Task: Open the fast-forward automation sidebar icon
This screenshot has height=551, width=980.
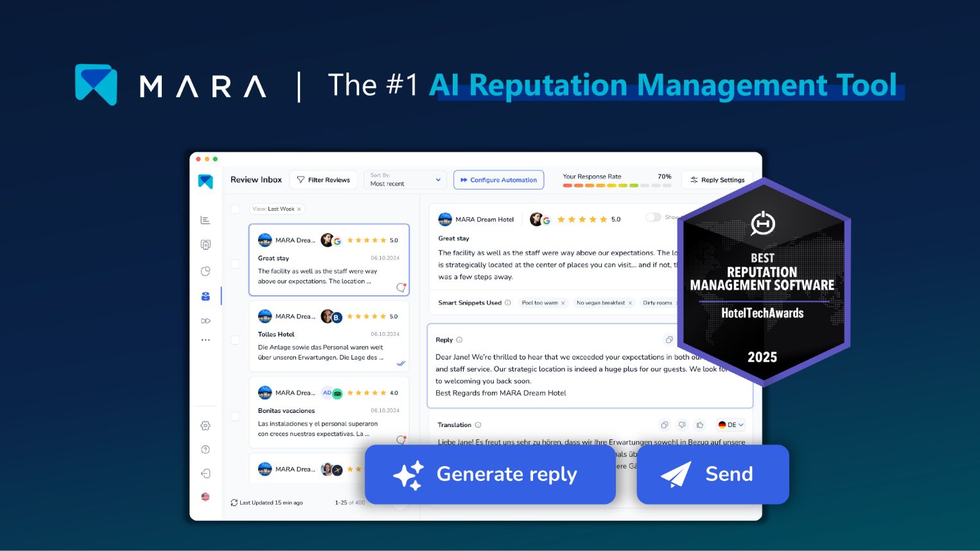Action: [206, 320]
